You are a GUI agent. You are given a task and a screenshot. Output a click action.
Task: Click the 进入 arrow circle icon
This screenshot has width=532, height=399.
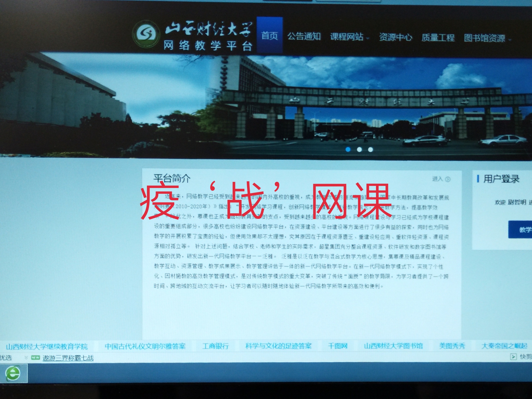(448, 179)
